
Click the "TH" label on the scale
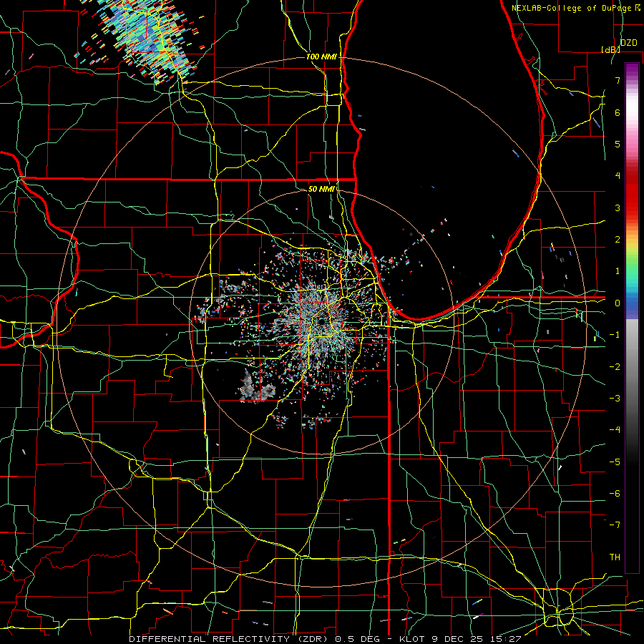pos(615,557)
